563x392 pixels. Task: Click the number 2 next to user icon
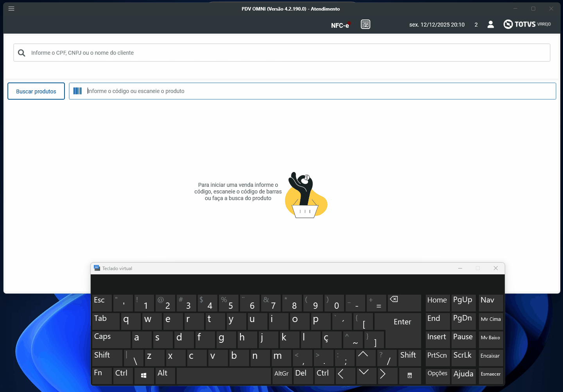click(x=476, y=25)
